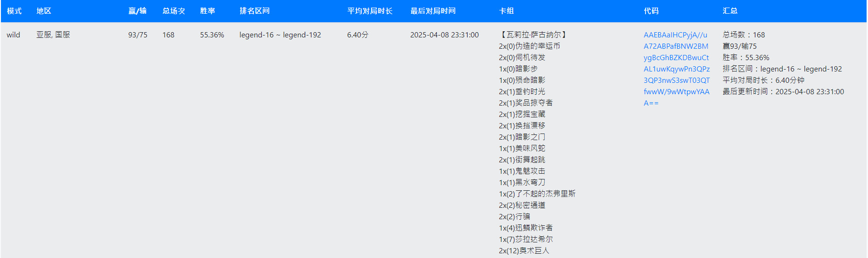This screenshot has height=258, width=868.
Task: Click the 【瓦莉拉·萨古纳尔】 deck hero name
Action: (x=533, y=35)
